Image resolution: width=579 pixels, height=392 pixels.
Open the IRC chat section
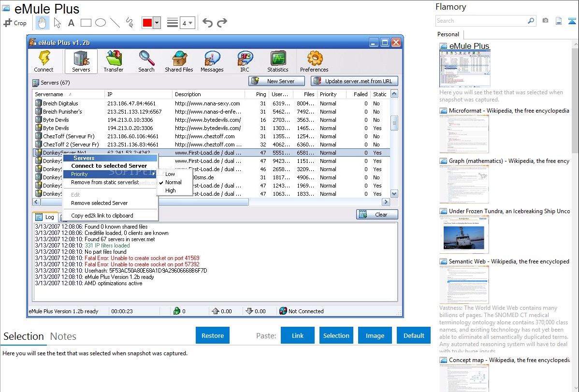[x=245, y=62]
